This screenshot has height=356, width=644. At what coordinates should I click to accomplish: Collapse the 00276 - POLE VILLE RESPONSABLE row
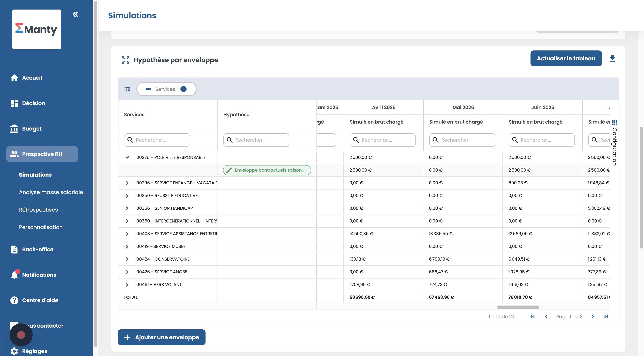click(127, 157)
